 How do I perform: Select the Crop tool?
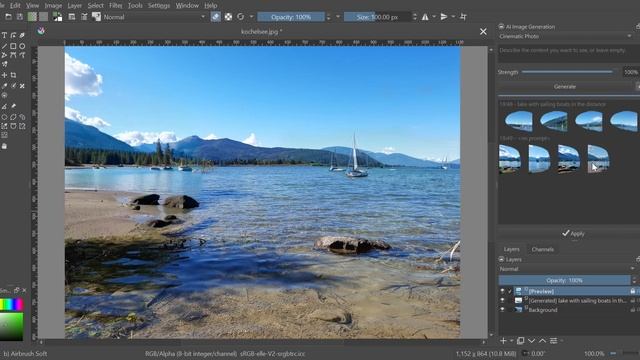[13, 75]
